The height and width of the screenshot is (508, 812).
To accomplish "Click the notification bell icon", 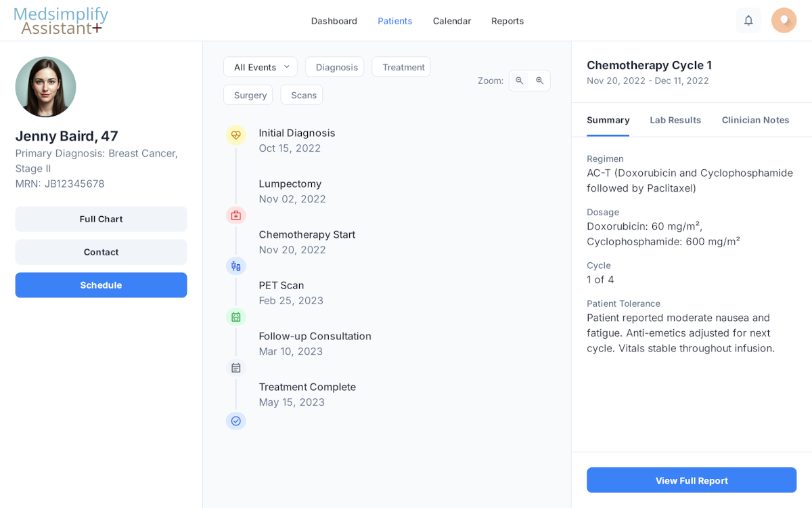I will click(x=748, y=20).
